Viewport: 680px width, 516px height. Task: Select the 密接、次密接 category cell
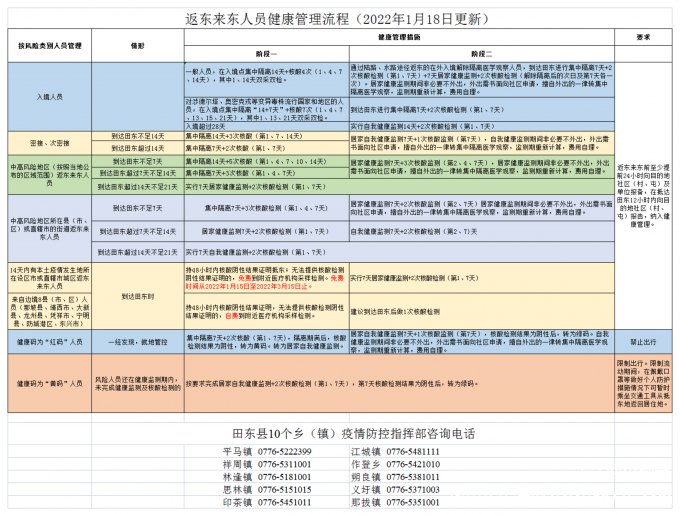50,141
